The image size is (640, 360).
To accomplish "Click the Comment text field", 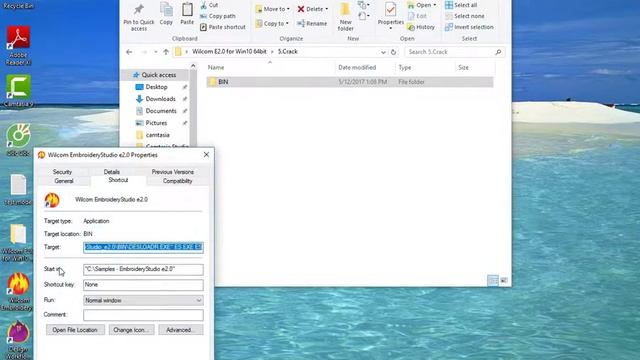I will (143, 315).
